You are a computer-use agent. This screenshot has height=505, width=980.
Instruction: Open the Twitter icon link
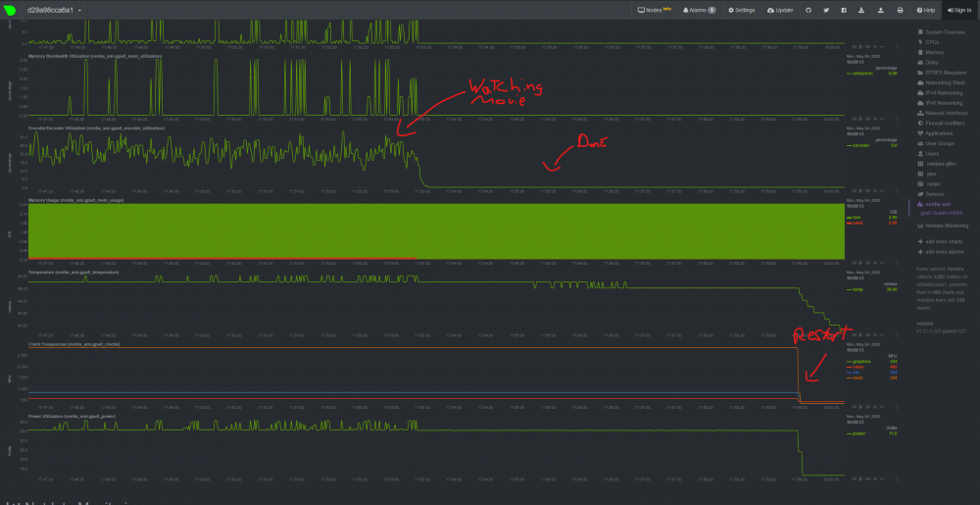826,10
